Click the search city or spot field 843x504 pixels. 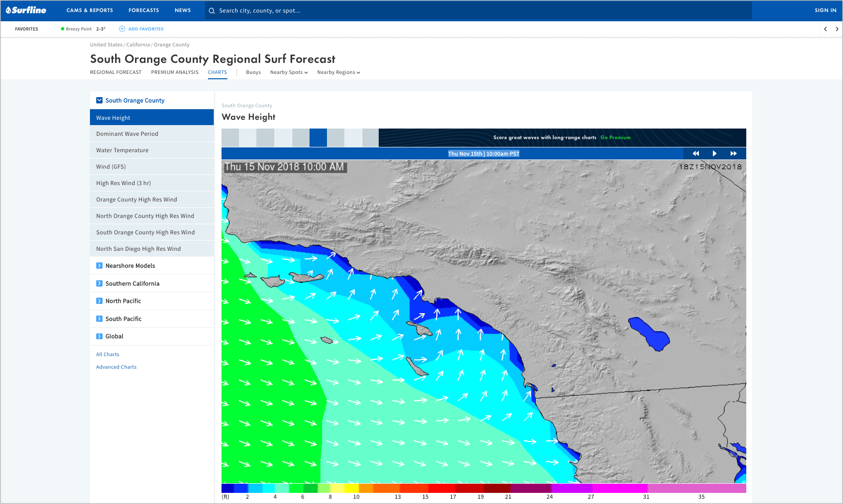(479, 11)
